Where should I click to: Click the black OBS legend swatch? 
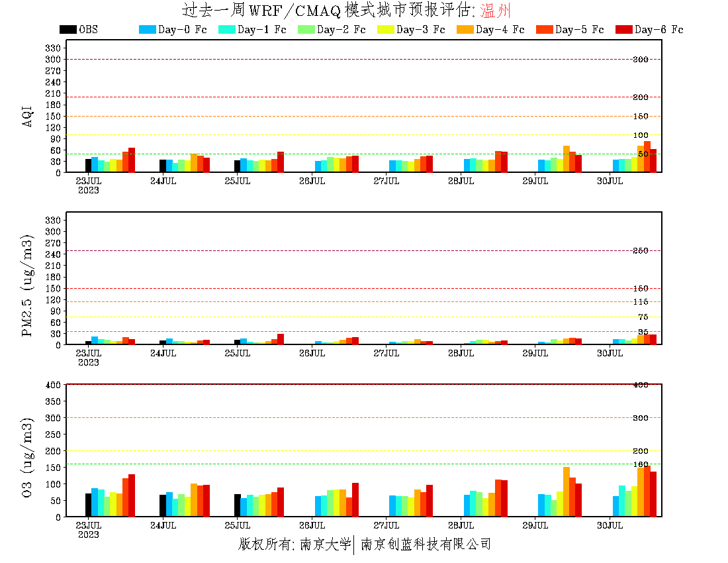click(68, 30)
